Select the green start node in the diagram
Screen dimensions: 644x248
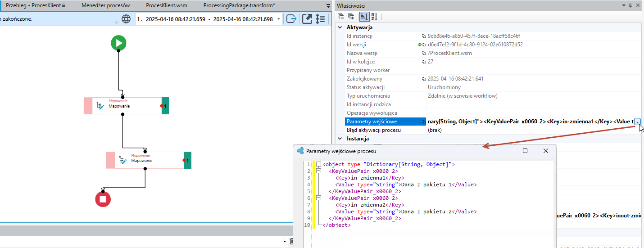click(x=118, y=43)
